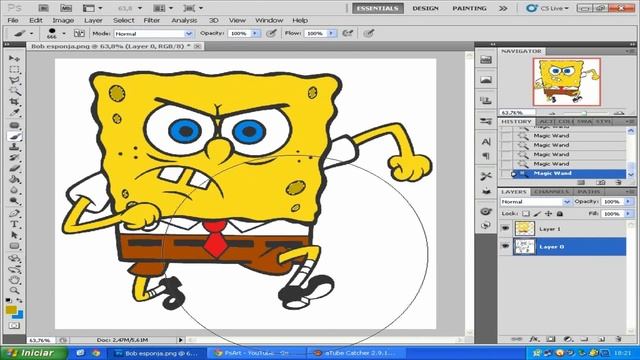Viewport: 640px width, 360px height.
Task: Select the Brush tool in toolbox
Action: [14, 136]
